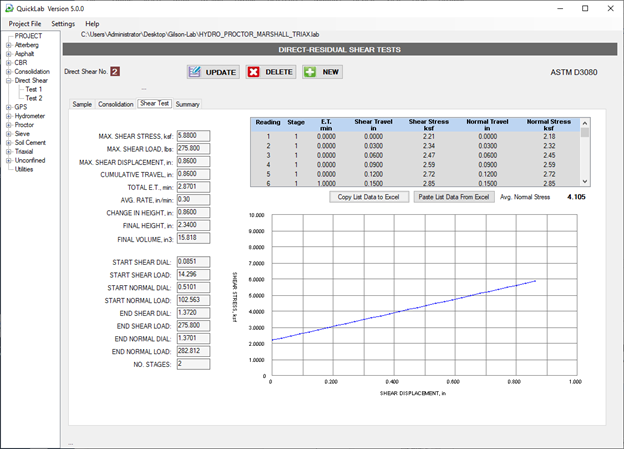Click the Shear Stress column header
The width and height of the screenshot is (624, 449).
point(429,125)
